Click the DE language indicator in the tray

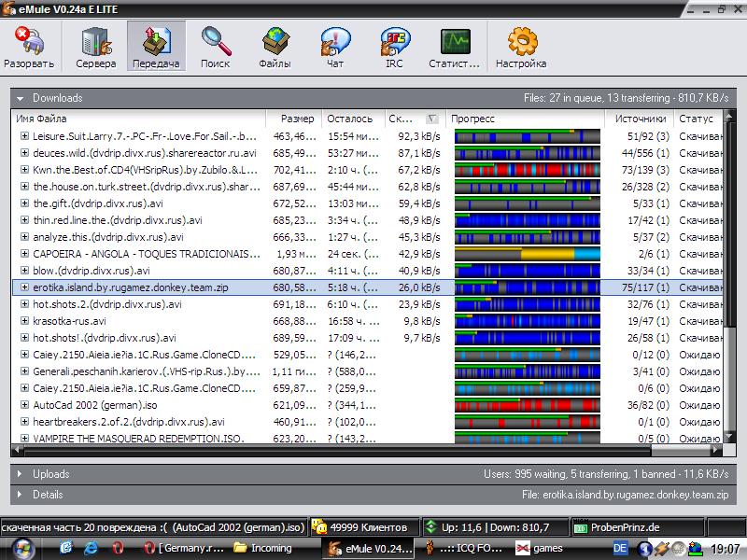coord(620,548)
